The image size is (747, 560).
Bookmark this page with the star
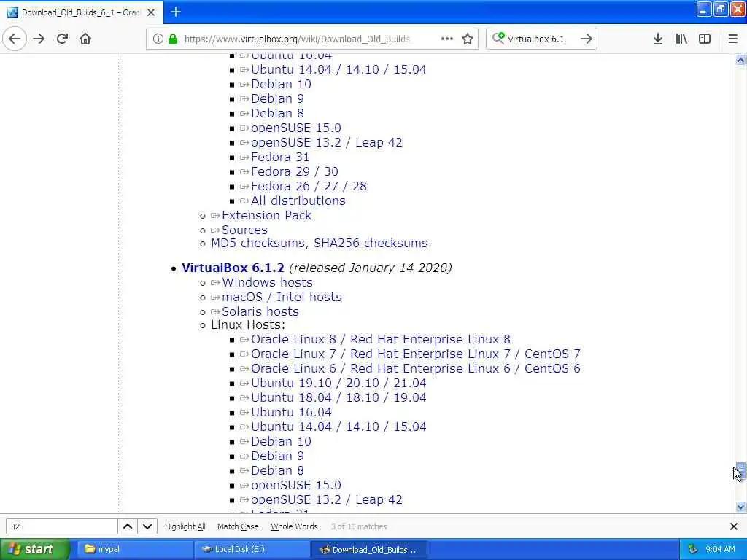click(468, 39)
